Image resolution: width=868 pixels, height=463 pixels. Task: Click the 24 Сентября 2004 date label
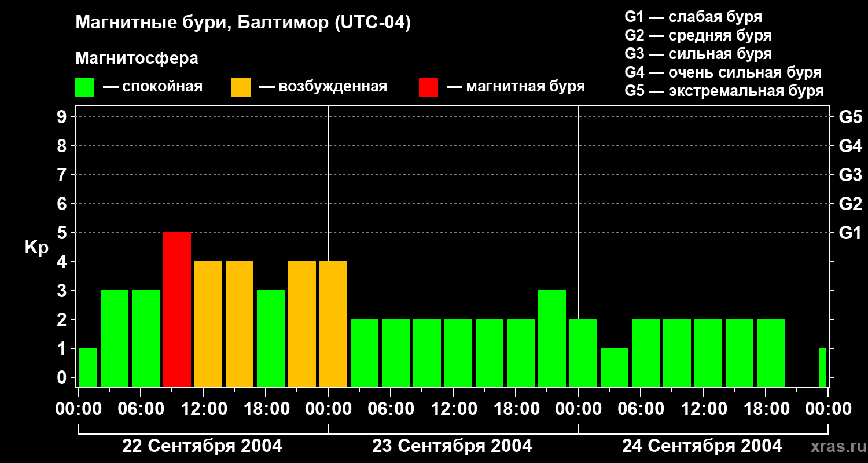point(702,446)
